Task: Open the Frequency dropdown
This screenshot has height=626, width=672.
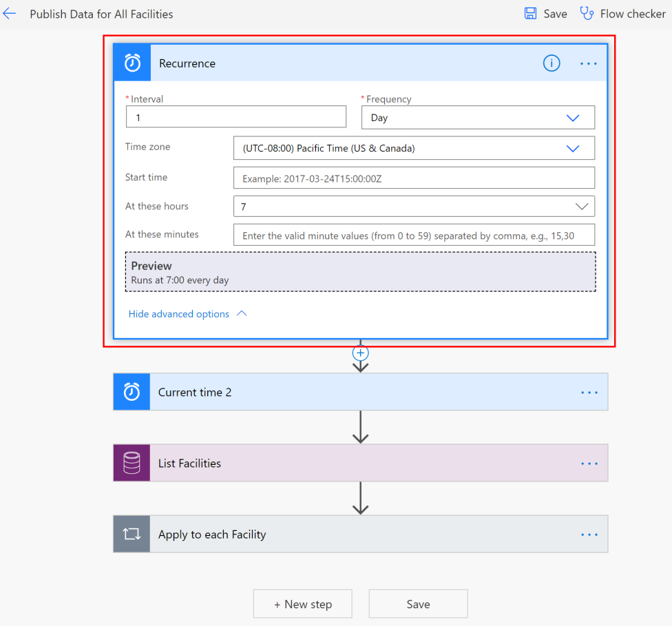Action: 478,118
